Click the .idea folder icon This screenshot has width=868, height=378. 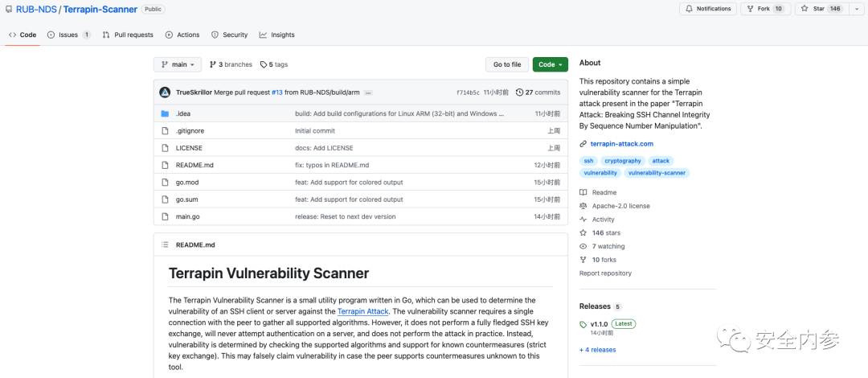165,113
